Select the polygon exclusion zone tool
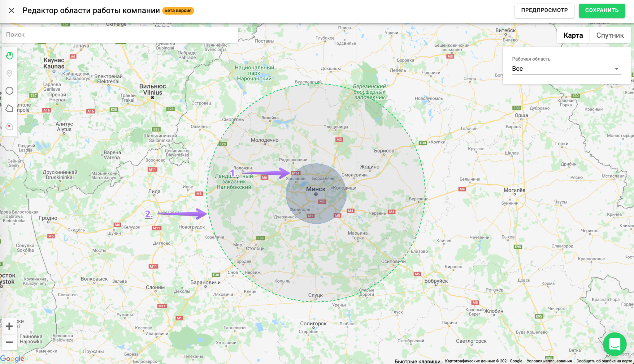Image resolution: width=634 pixels, height=364 pixels. [x=9, y=126]
